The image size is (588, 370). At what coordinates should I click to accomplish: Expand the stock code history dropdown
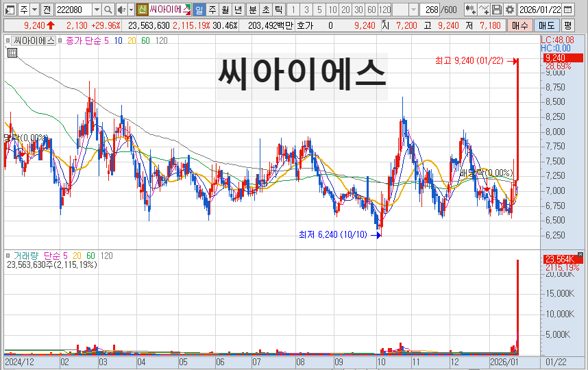click(x=97, y=10)
